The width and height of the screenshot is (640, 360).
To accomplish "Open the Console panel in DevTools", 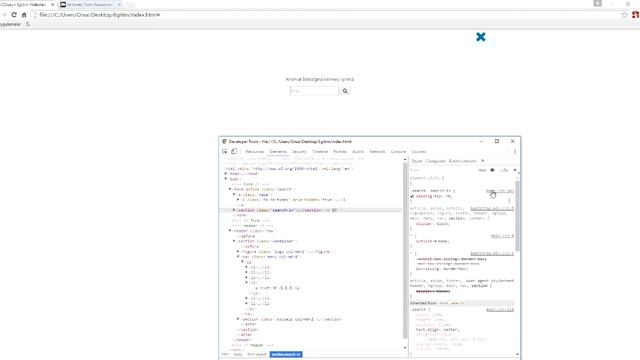I will [398, 151].
